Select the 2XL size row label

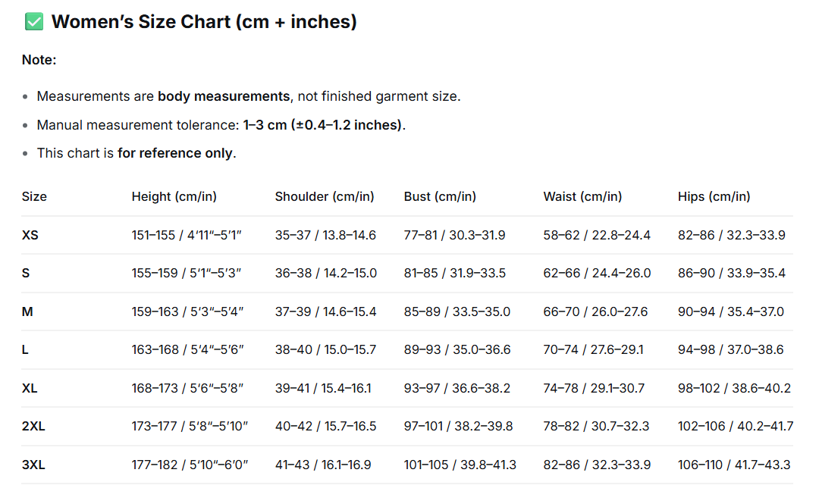point(33,426)
